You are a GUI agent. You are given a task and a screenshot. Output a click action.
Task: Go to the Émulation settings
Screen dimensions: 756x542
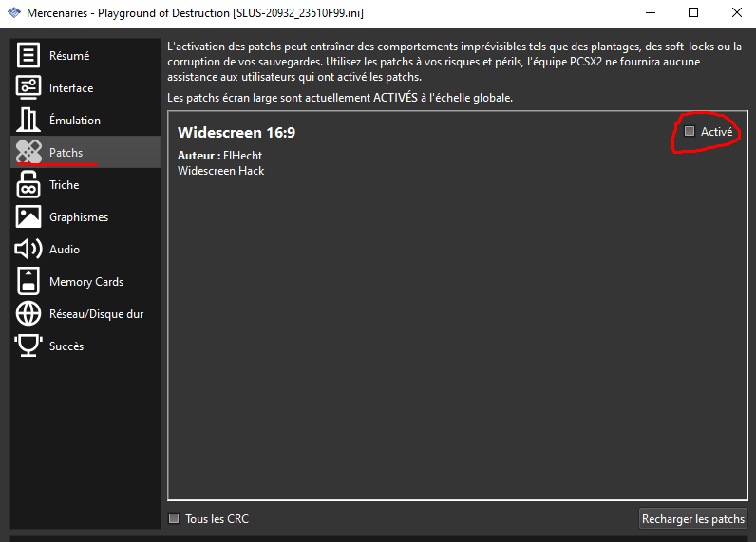tap(85, 120)
